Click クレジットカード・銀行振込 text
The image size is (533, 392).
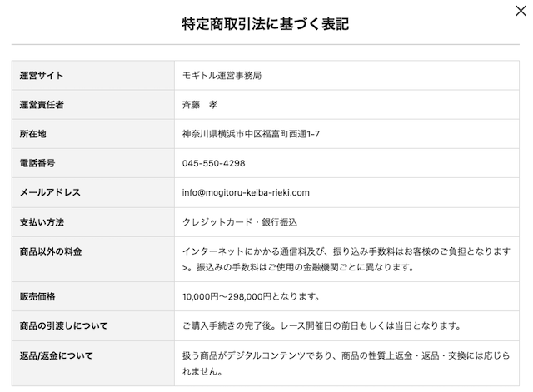(x=240, y=222)
